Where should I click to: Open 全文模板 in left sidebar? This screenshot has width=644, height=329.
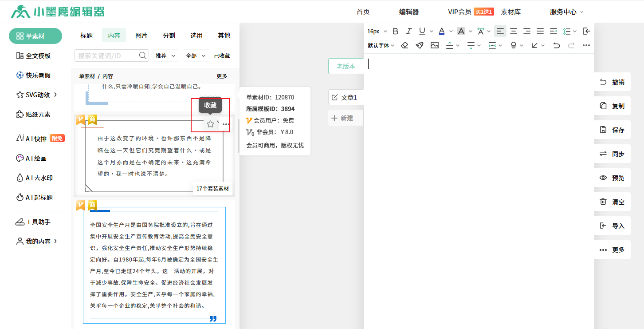tap(33, 55)
